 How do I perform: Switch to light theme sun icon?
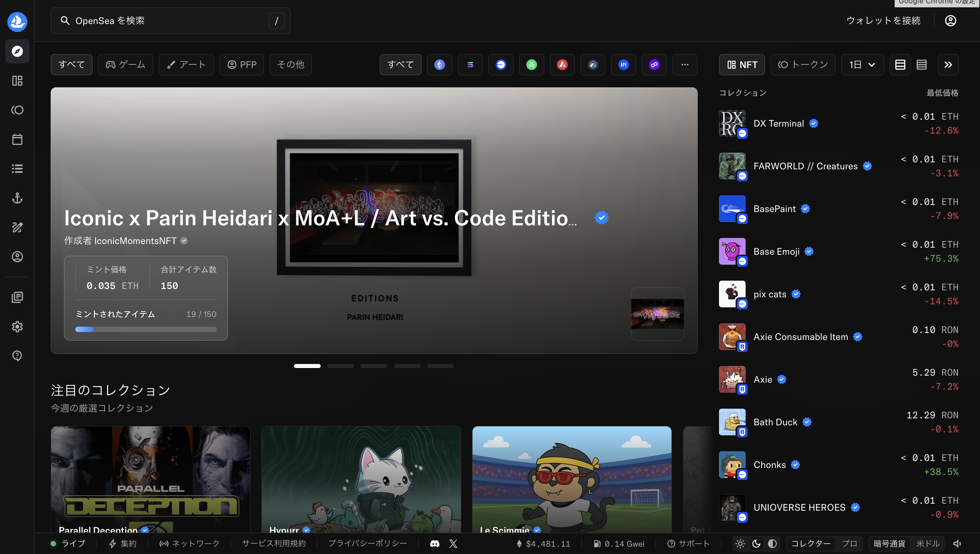coord(740,544)
